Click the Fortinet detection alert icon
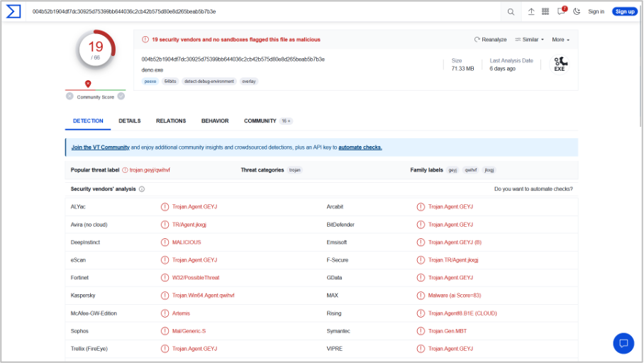This screenshot has height=363, width=644. click(165, 278)
